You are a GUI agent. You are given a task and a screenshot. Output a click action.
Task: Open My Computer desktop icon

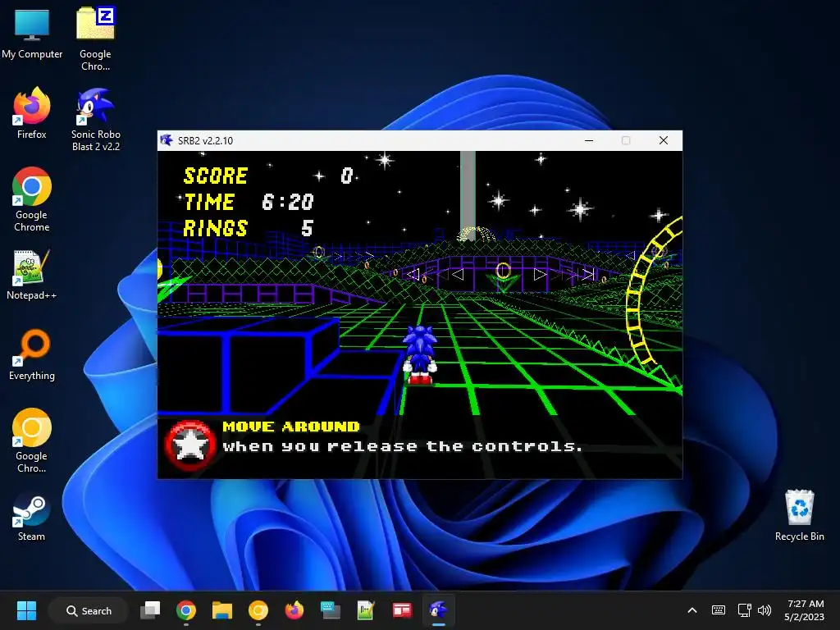(x=32, y=33)
